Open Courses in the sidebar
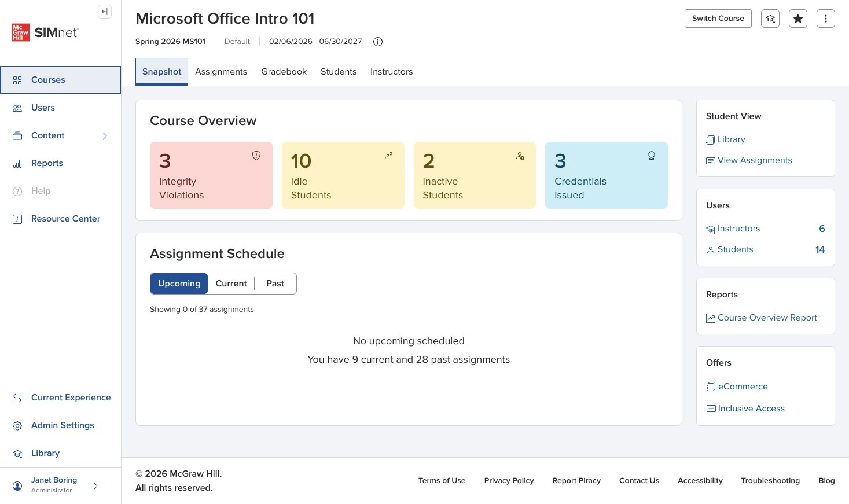 (x=61, y=80)
